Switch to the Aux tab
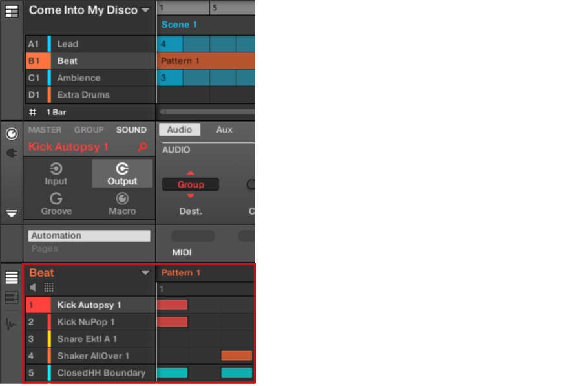The width and height of the screenshot is (588, 386). tap(224, 130)
